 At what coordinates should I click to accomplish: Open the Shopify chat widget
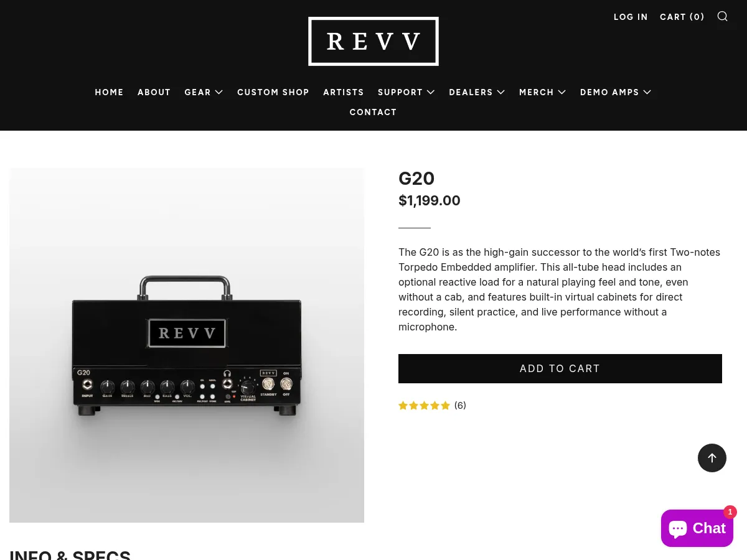pos(697,528)
